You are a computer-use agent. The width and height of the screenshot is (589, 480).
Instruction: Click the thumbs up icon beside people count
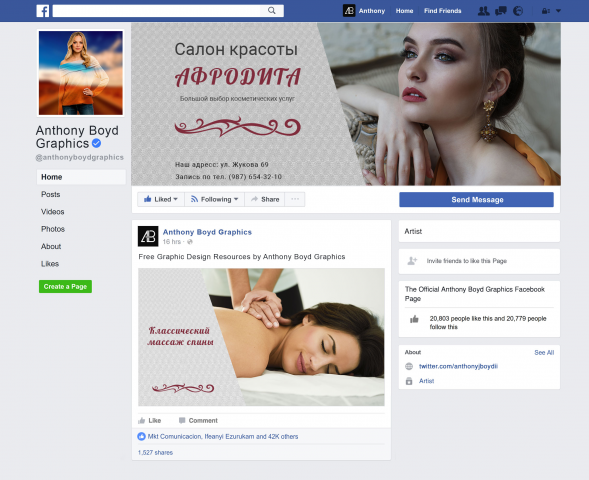point(414,319)
